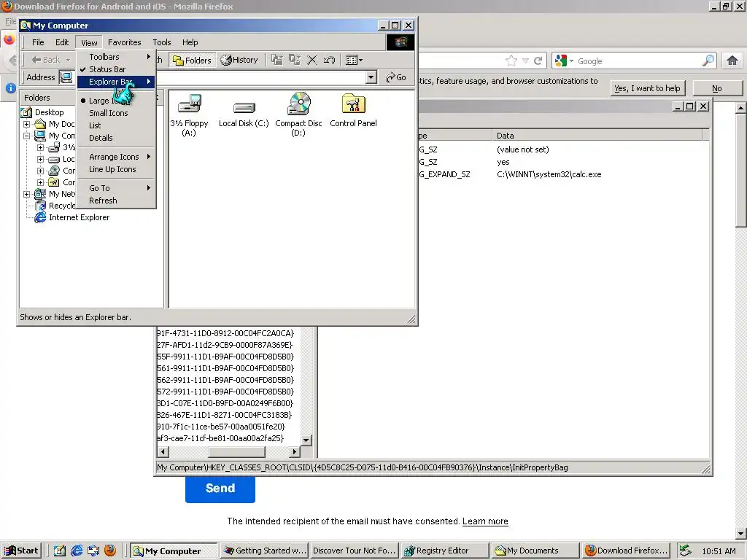Switch to My Documents taskbar button
Image resolution: width=747 pixels, height=560 pixels.
(x=535, y=551)
